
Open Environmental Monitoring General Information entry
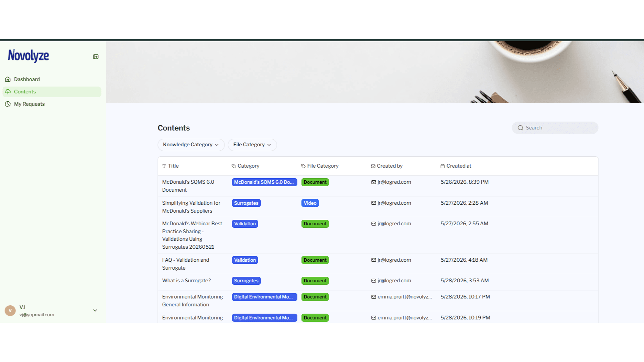pos(193,301)
